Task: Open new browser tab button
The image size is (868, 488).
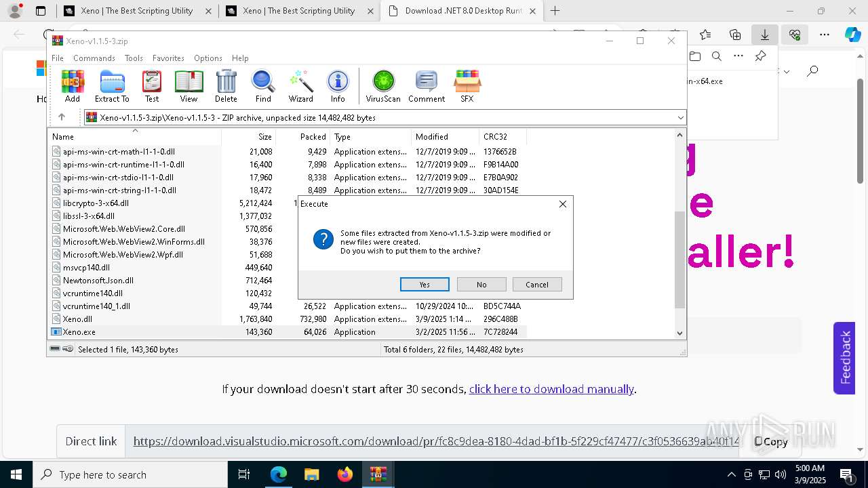Action: pyautogui.click(x=555, y=11)
